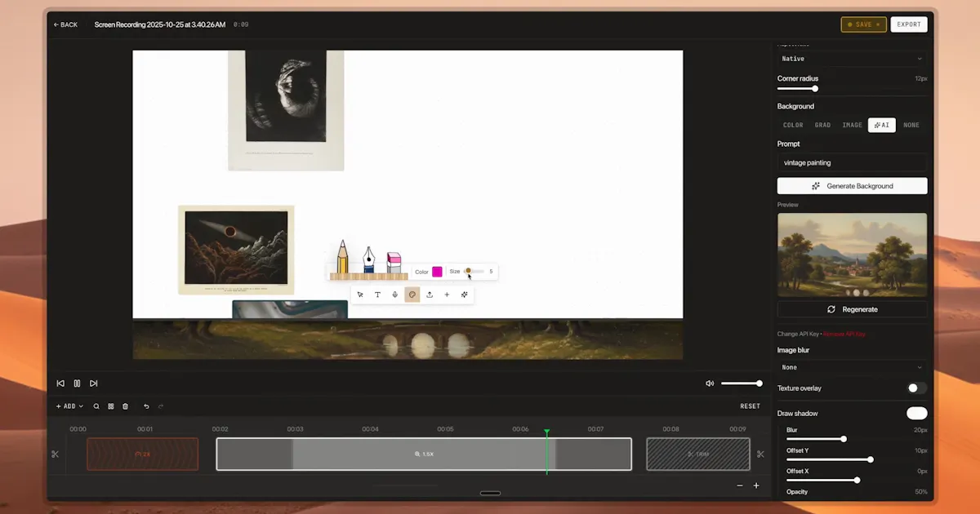The width and height of the screenshot is (980, 514).
Task: Click the AI background preview image
Action: coord(852,255)
